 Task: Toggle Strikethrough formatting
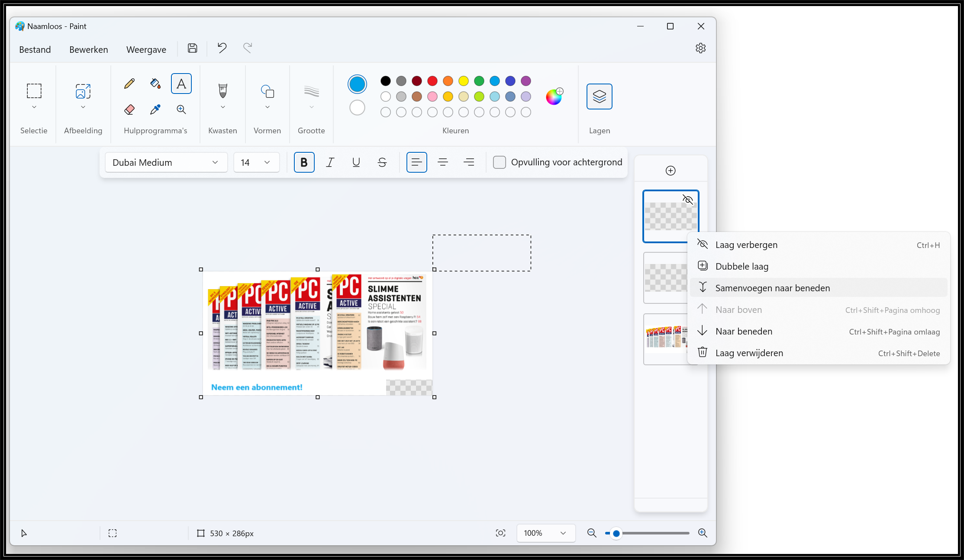click(382, 162)
